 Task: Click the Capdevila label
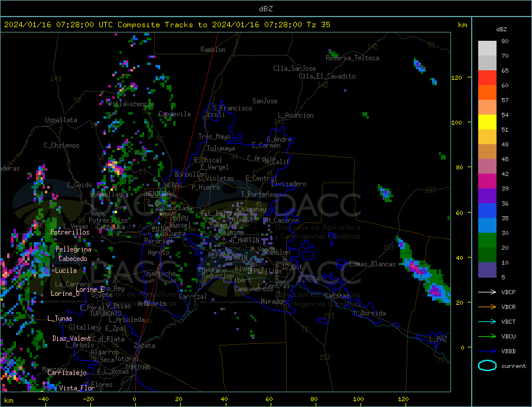tap(174, 114)
